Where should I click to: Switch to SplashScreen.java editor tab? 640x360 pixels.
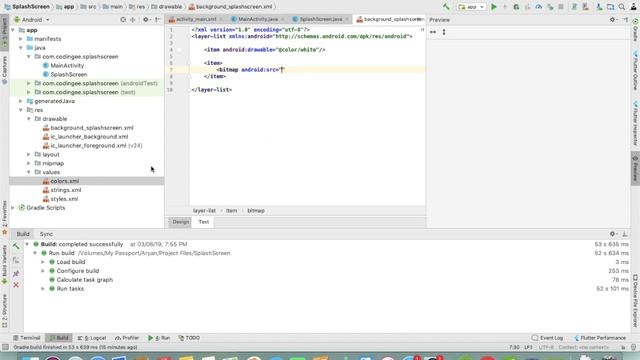pyautogui.click(x=320, y=19)
